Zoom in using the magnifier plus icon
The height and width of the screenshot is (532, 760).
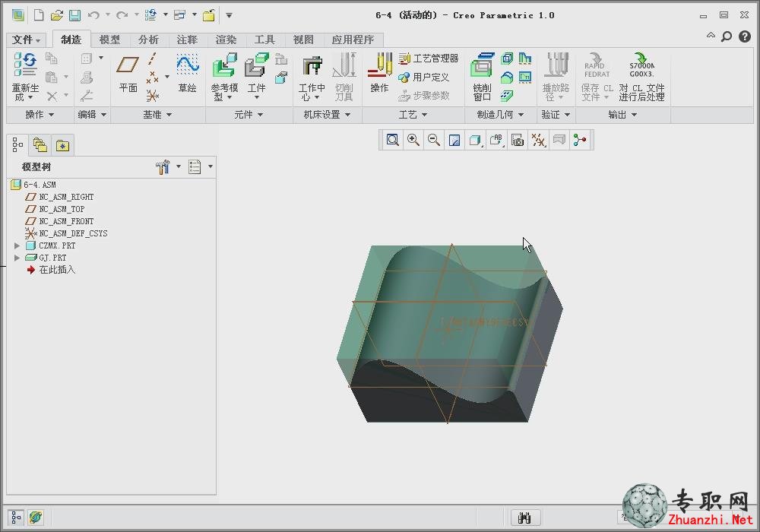413,140
